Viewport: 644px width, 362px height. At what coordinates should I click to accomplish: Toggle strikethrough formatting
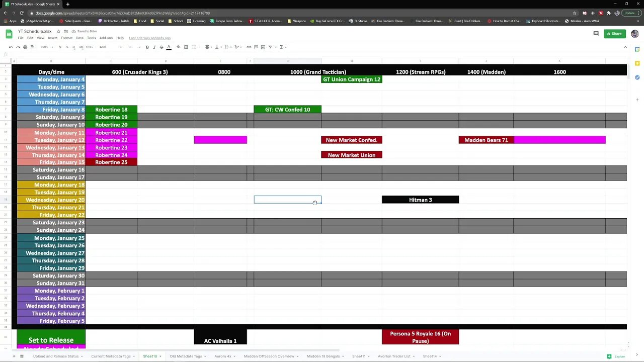[162, 47]
